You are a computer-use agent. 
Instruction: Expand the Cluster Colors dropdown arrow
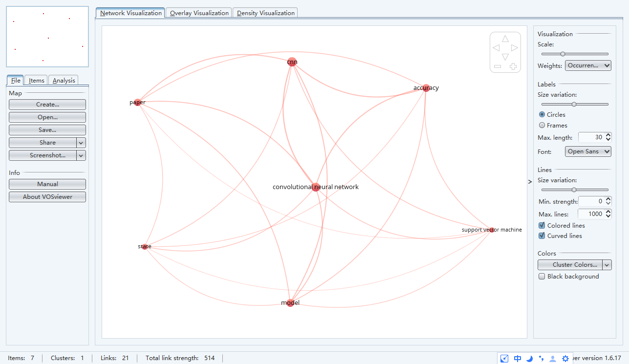(x=607, y=265)
